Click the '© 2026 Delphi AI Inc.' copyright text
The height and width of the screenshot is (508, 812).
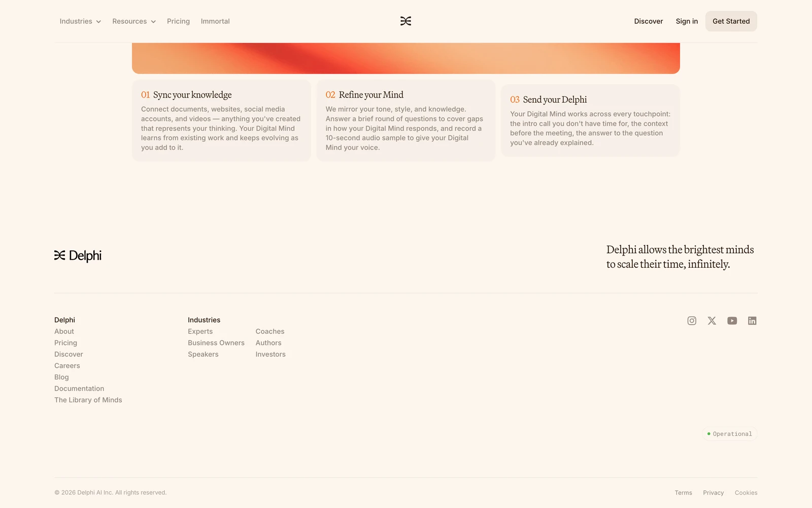coord(110,493)
